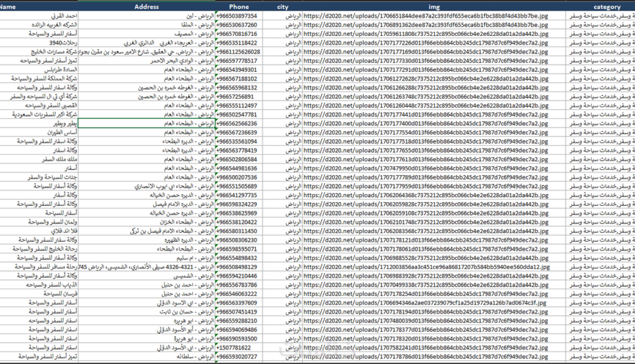Select name cell شركة المملكة للسفر والسياحة

[x=39, y=79]
